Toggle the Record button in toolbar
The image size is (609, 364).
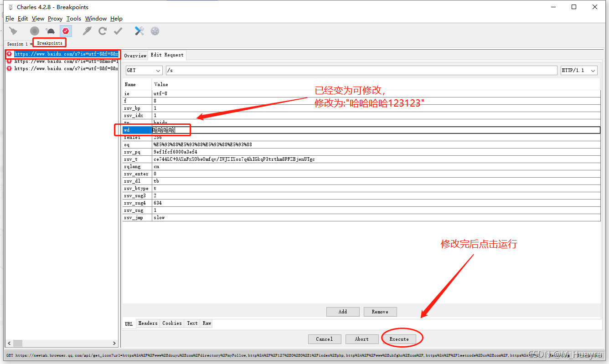pos(35,31)
